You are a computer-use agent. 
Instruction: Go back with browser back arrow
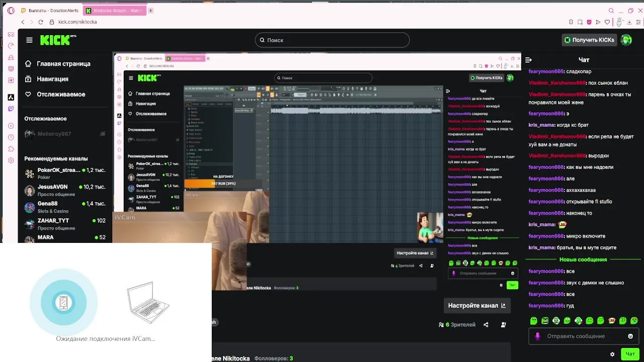click(x=23, y=22)
